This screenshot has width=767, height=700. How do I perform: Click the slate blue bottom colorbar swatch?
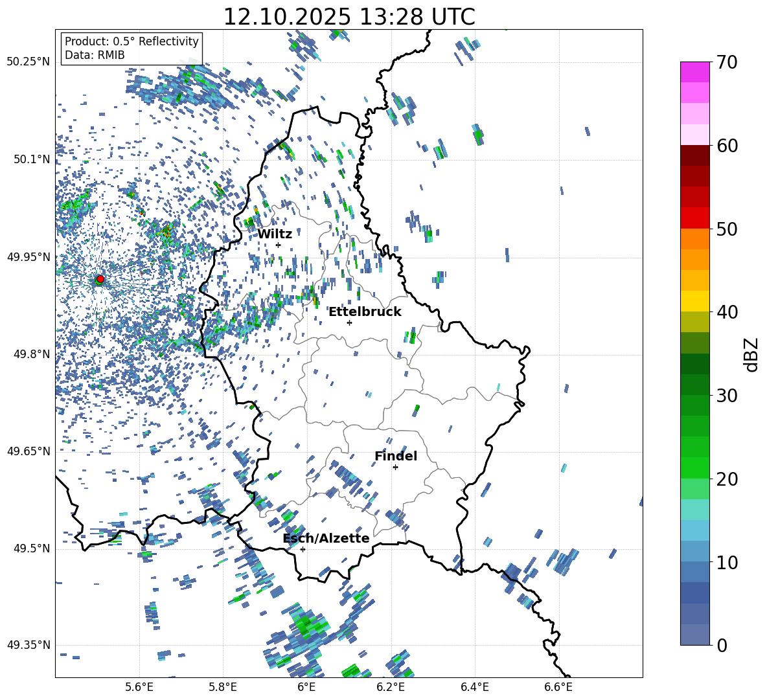tap(694, 635)
